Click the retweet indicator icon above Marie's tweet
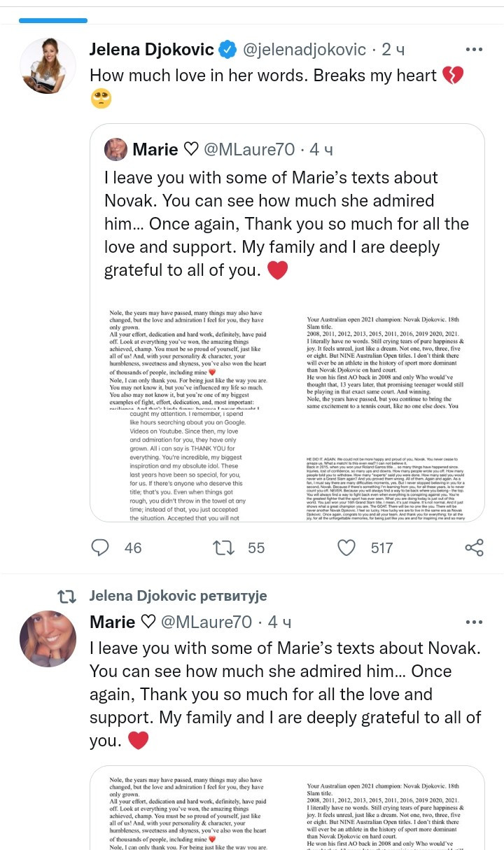504x850 pixels. pyautogui.click(x=66, y=596)
